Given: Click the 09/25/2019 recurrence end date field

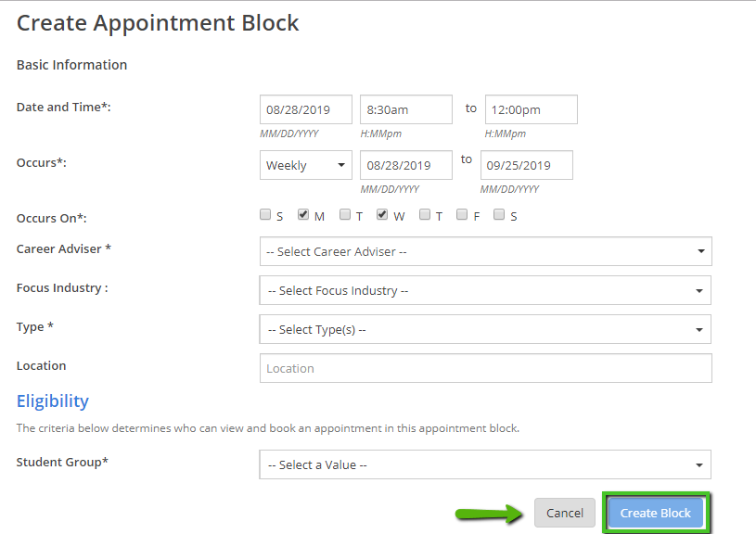Looking at the screenshot, I should (526, 165).
